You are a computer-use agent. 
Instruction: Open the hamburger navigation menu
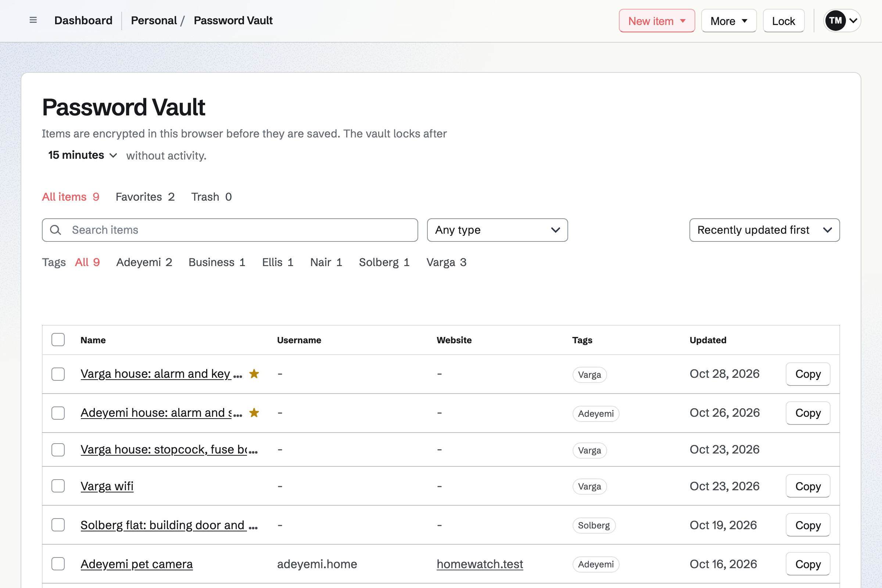click(x=33, y=20)
